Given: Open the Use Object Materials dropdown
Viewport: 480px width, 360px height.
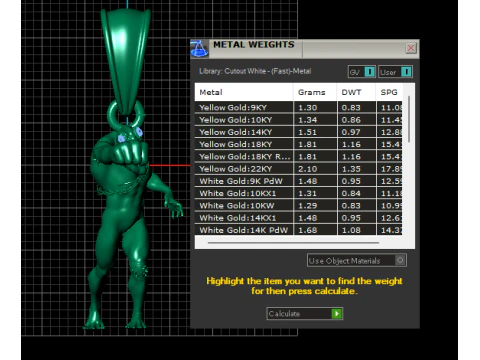Looking at the screenshot, I should tap(357, 260).
